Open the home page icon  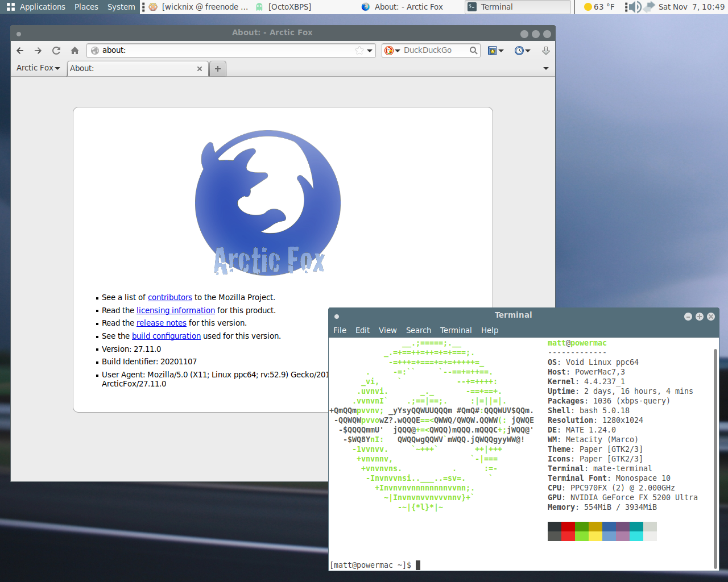pos(75,51)
